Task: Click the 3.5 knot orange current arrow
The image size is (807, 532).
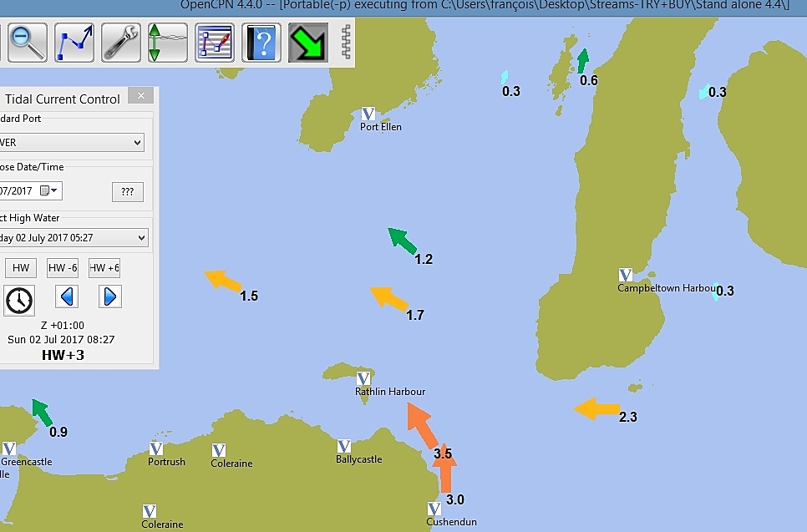Action: [422, 425]
